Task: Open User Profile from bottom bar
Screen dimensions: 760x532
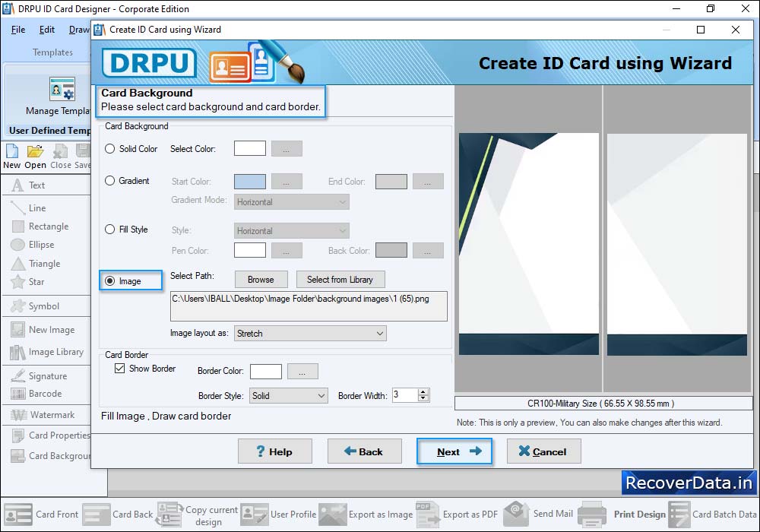Action: pos(278,514)
